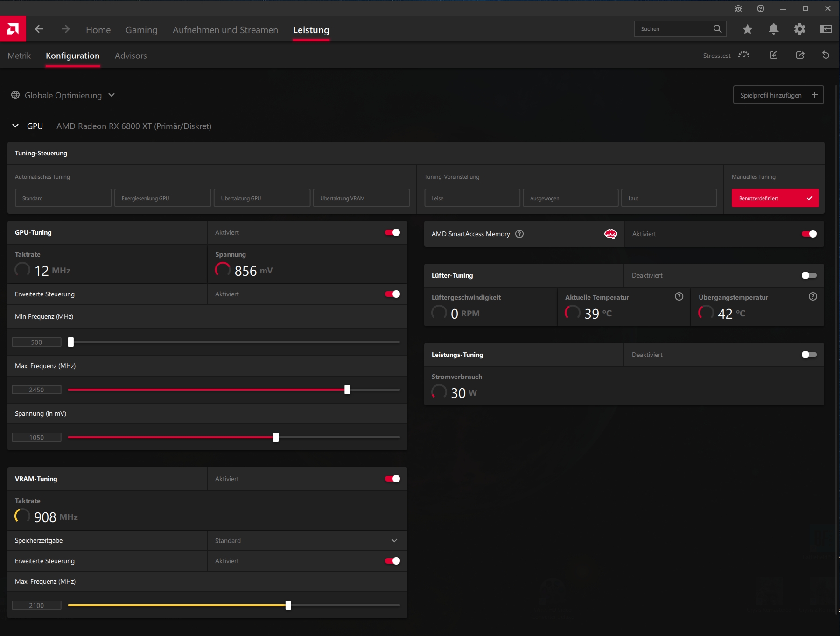The image size is (840, 636).
Task: Open help for Aktuelle Temperatur
Action: [679, 296]
